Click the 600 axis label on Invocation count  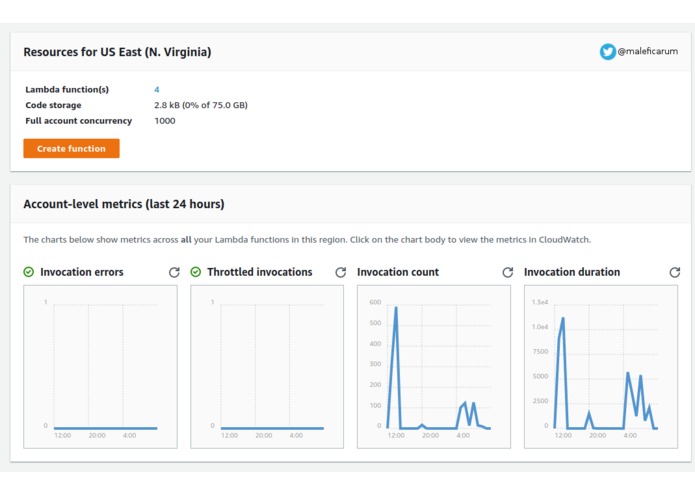[x=375, y=302]
